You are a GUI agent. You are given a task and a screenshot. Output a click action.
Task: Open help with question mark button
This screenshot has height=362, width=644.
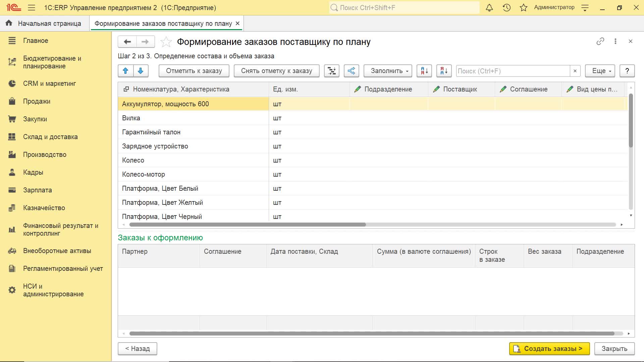[627, 71]
